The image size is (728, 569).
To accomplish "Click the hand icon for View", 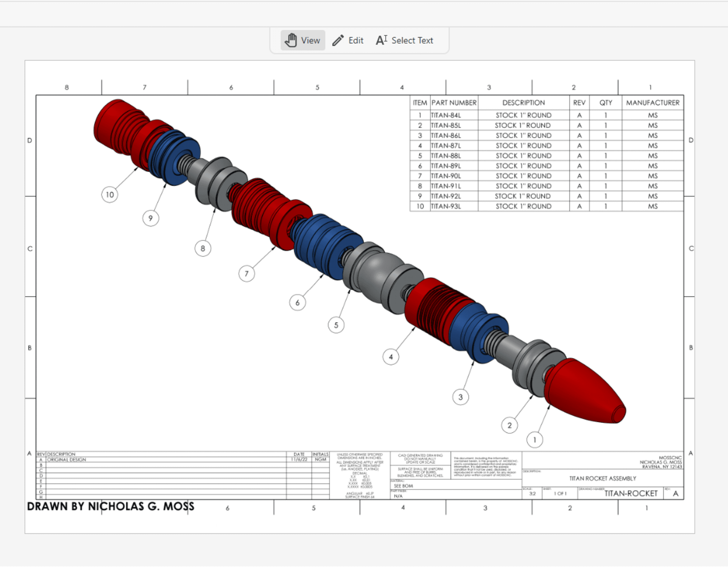I will pos(291,40).
